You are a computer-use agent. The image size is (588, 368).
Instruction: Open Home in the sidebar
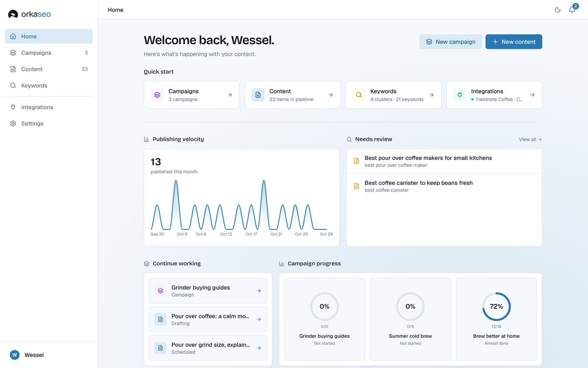(49, 36)
